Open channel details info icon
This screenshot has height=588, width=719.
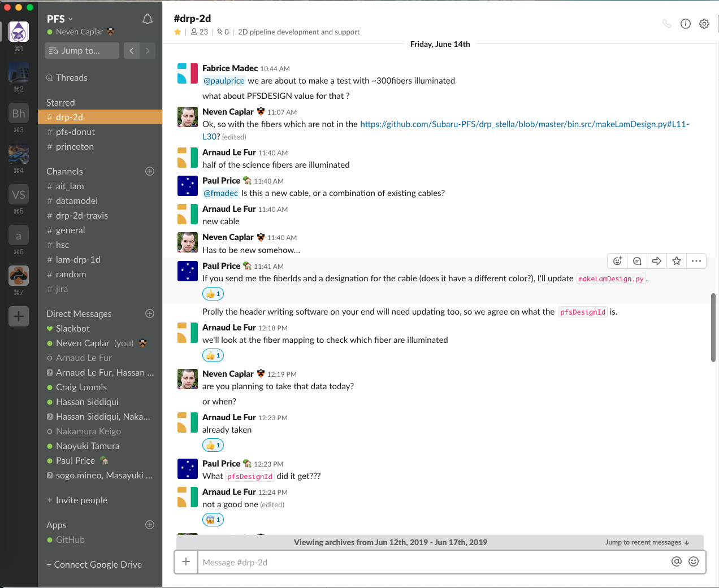click(686, 24)
